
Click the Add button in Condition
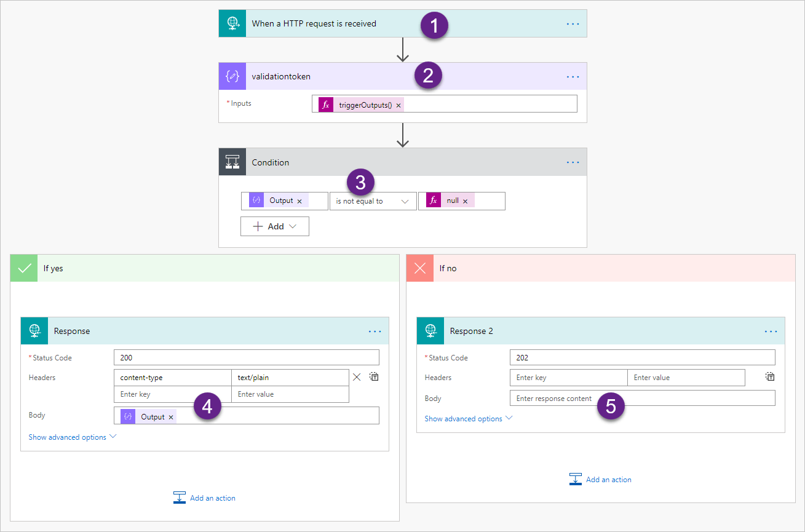pyautogui.click(x=274, y=226)
